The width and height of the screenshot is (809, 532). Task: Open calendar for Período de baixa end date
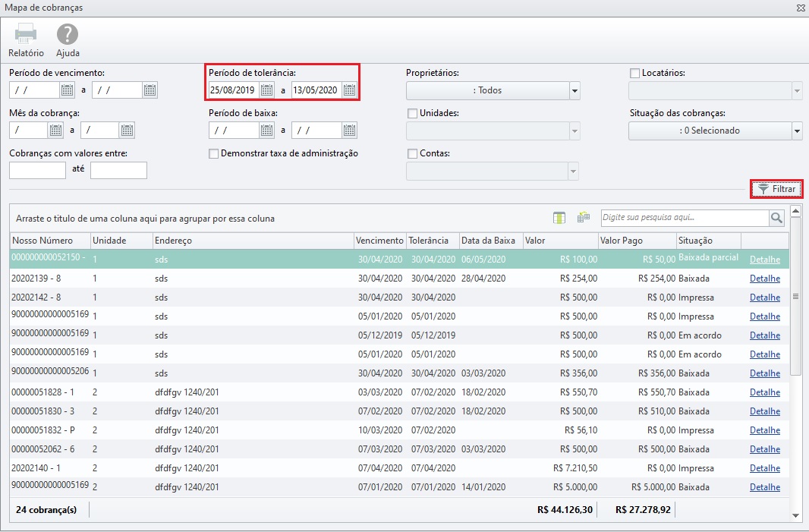coord(349,131)
